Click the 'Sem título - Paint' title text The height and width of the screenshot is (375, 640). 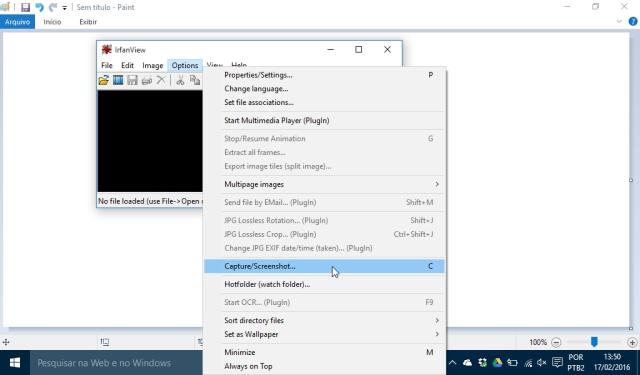pyautogui.click(x=105, y=7)
